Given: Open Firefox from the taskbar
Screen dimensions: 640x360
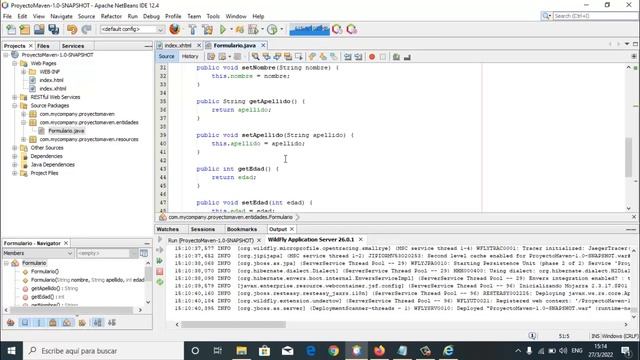Looking at the screenshot, I should tap(380, 351).
